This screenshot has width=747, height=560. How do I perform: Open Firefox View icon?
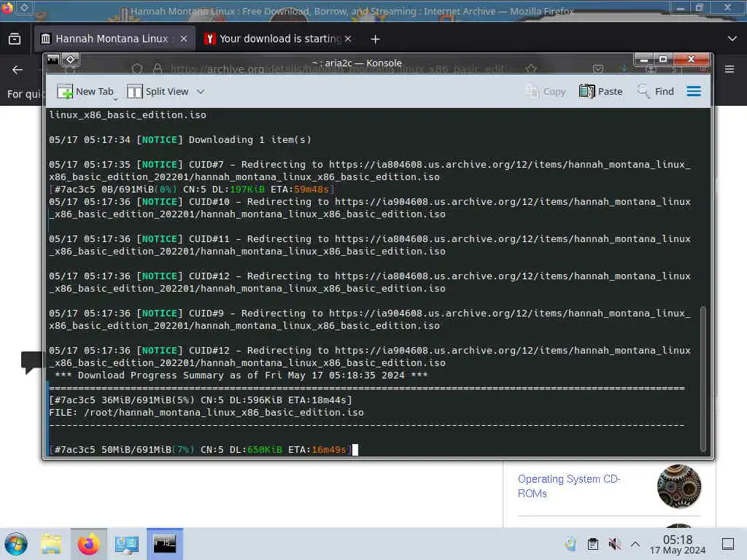pos(15,39)
